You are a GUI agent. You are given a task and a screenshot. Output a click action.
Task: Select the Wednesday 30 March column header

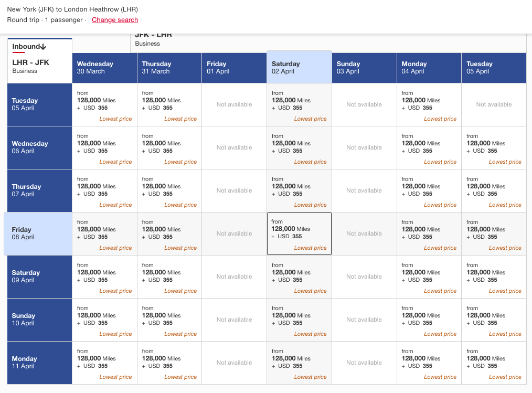[x=104, y=68]
